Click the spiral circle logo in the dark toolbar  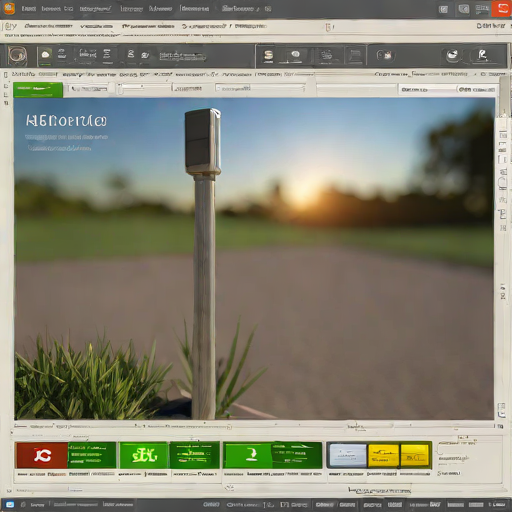click(17, 55)
